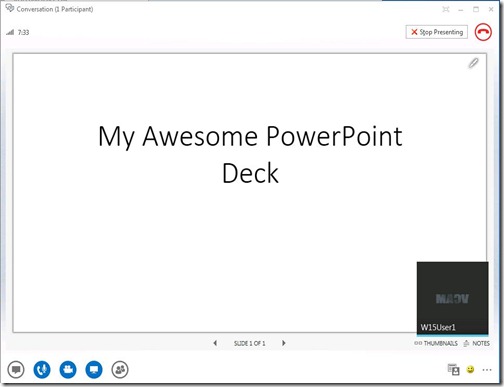Viewport: 504px width, 387px height.
Task: Open the instant message chat bubble button
Action: [16, 370]
